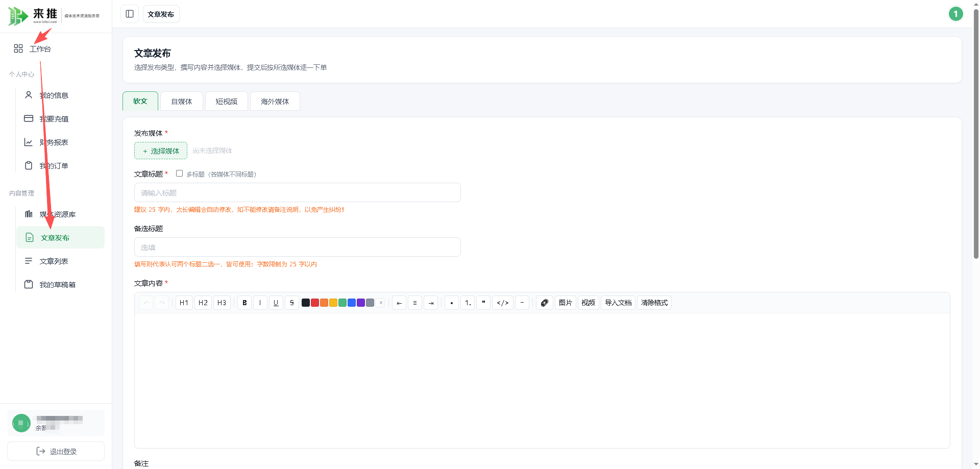Screen dimensions: 980x469
Task: Switch to 海外媒体 tab
Action: pos(275,101)
